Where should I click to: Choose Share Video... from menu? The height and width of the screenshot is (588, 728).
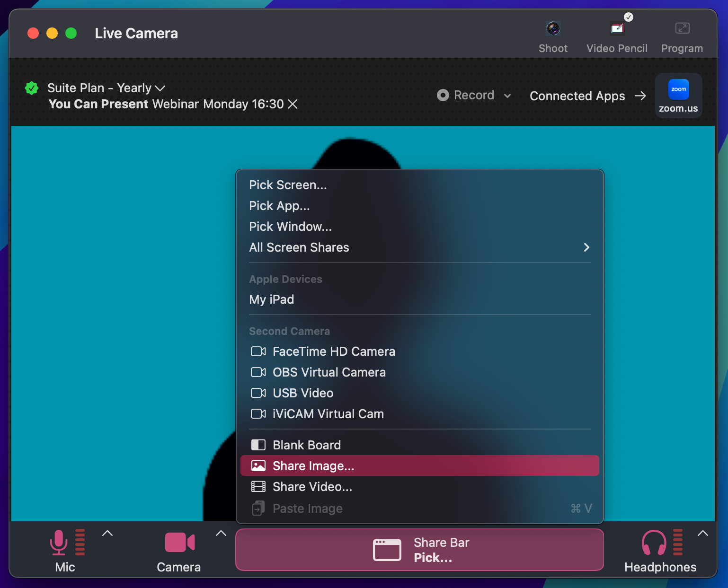tap(420, 487)
